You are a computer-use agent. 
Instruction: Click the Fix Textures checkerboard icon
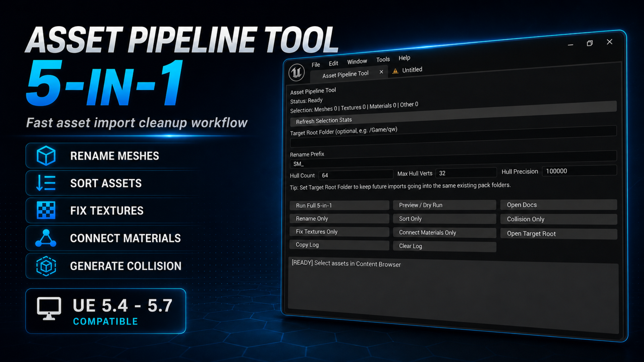(x=46, y=210)
